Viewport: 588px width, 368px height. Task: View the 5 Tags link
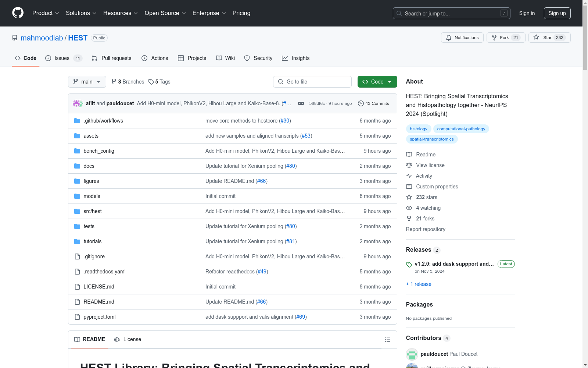[x=159, y=82]
